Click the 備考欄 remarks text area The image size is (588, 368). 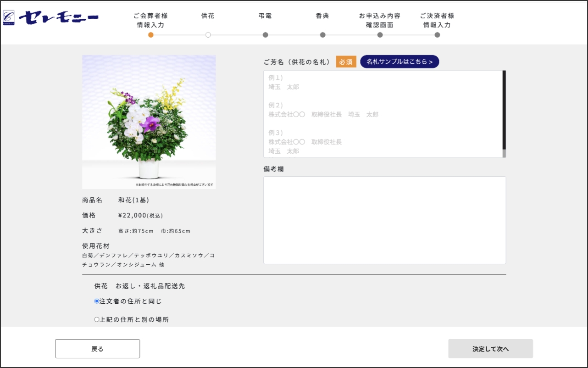[x=384, y=220]
